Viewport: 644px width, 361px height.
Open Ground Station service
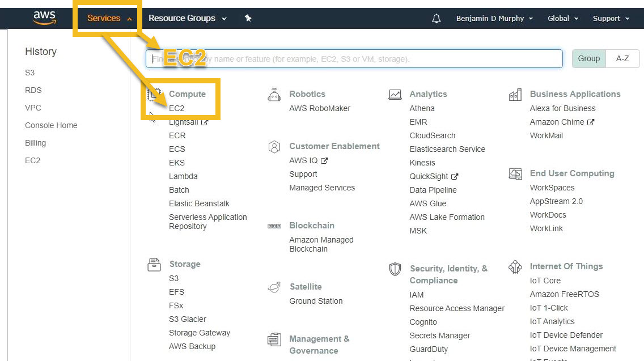point(316,301)
